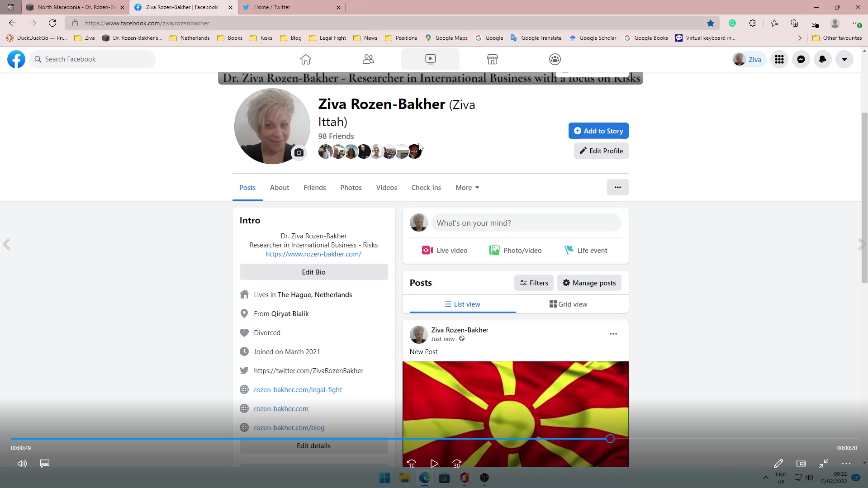Skip back 10 seconds

click(x=412, y=464)
